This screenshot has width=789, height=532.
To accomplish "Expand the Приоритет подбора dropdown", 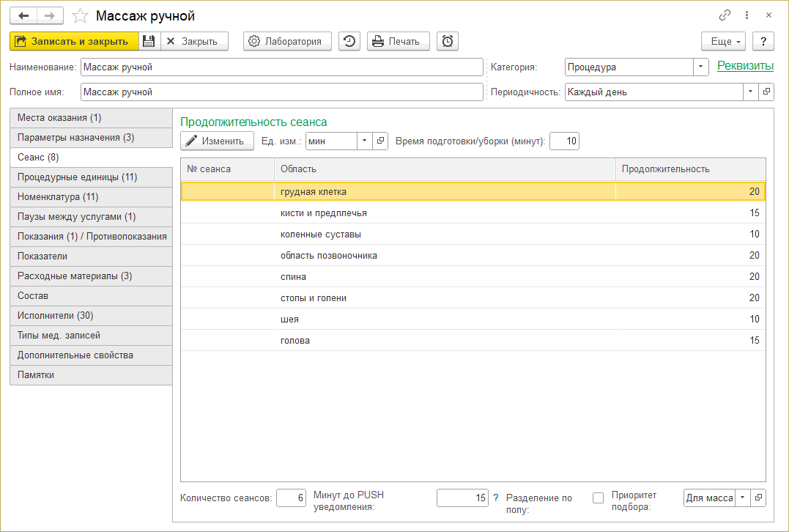I will [744, 498].
